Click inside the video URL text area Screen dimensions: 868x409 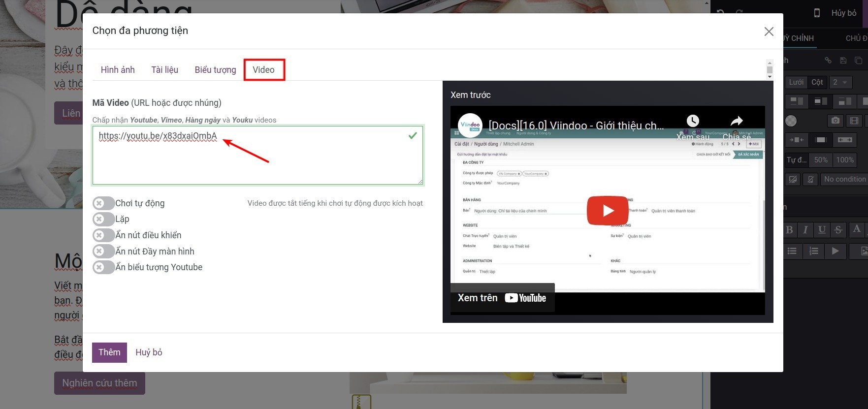(257, 156)
